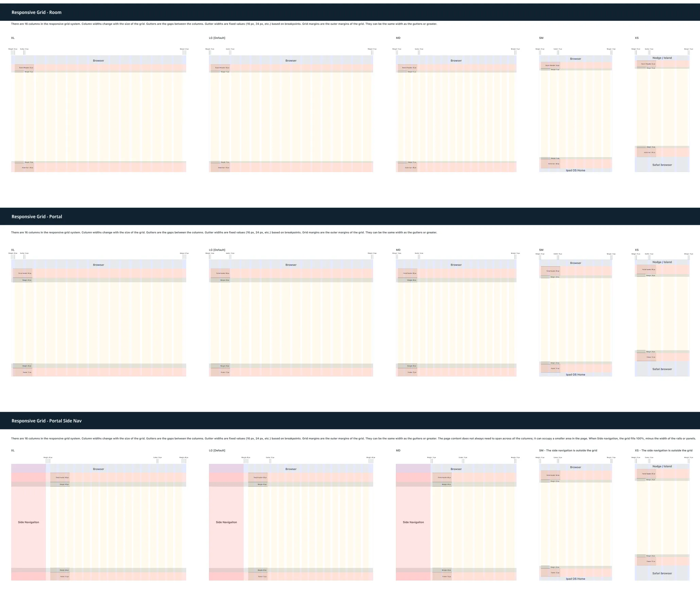Screen dimensions: 700x606
Task: Click the Browser bar in Room XL frame
Action: tap(99, 61)
